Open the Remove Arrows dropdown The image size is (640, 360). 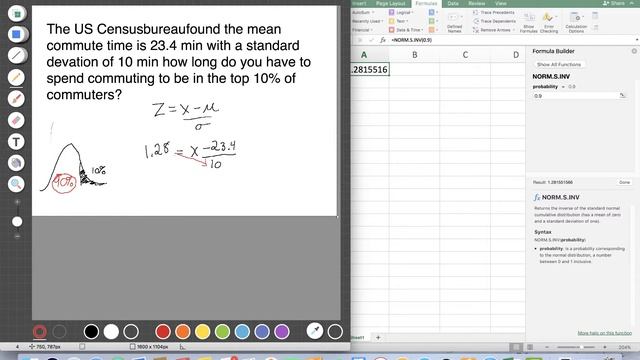tap(493, 30)
